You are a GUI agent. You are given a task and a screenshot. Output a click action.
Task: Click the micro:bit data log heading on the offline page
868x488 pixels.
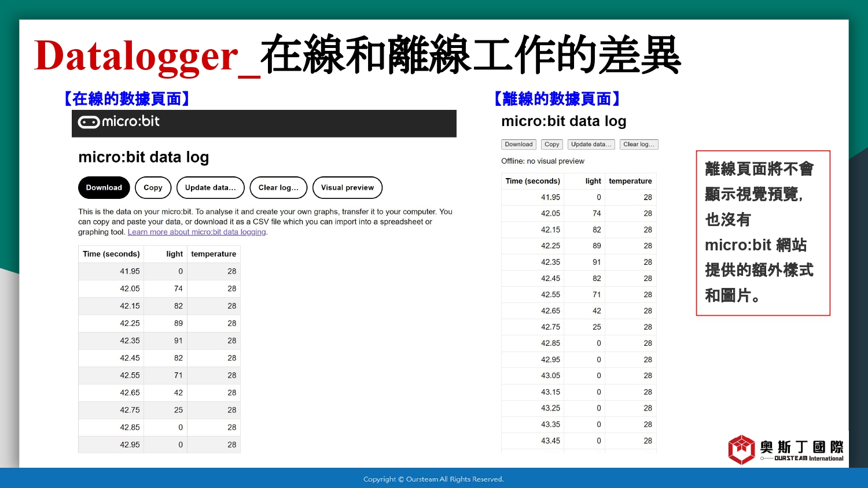pos(564,121)
